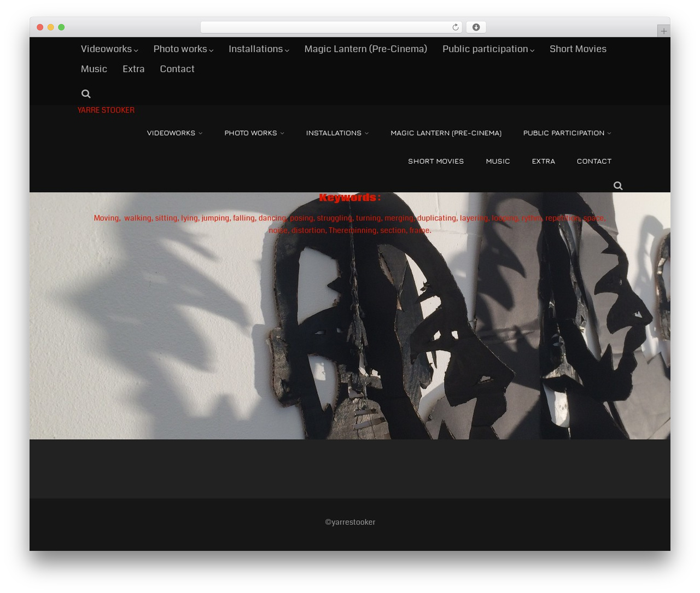This screenshot has width=700, height=593.
Task: Click the browser reload icon
Action: [x=456, y=27]
